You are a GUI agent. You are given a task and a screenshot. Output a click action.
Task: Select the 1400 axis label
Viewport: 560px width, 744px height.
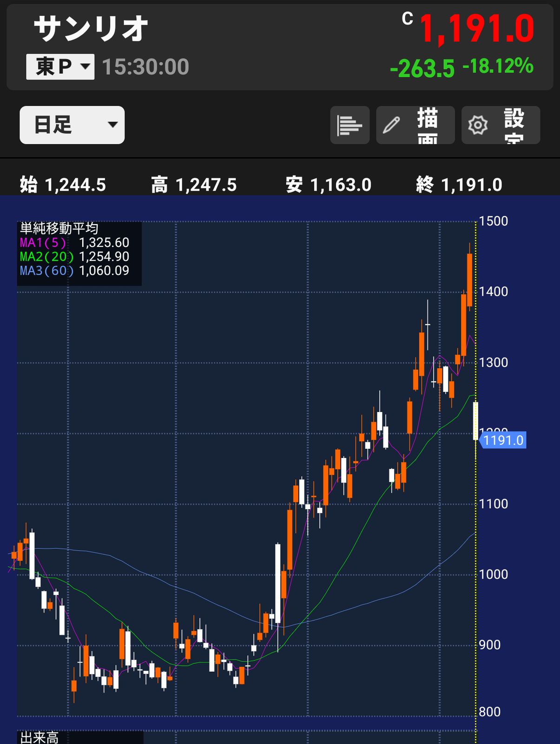coord(494,292)
